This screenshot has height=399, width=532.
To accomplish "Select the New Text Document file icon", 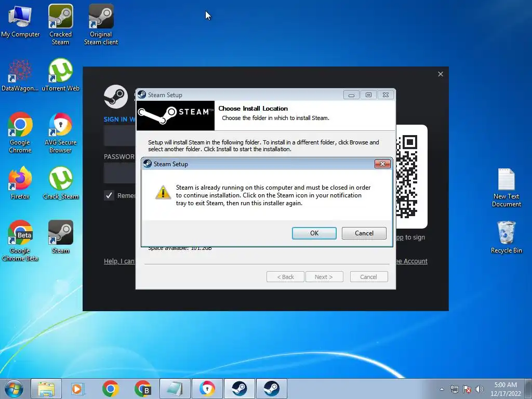I will coord(506,188).
